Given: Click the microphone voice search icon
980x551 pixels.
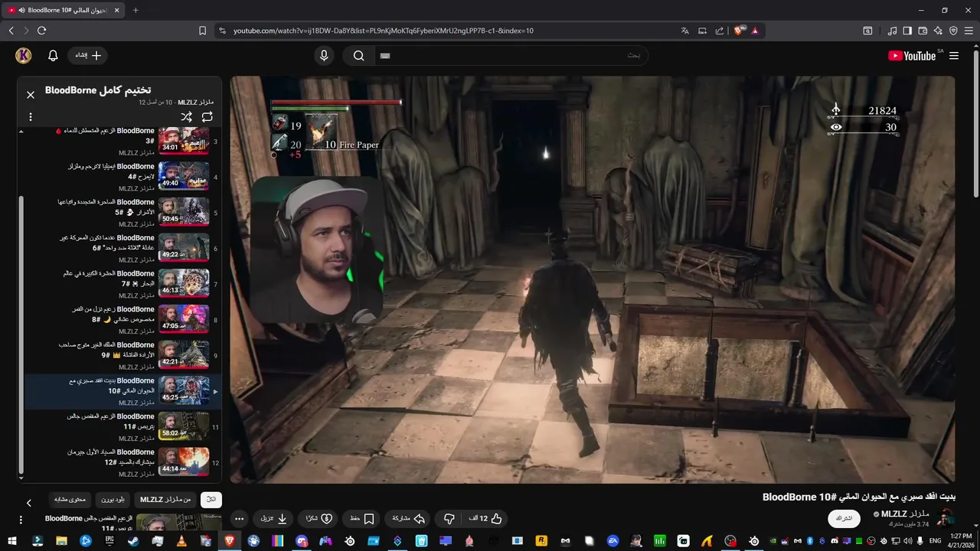Looking at the screenshot, I should [x=324, y=55].
